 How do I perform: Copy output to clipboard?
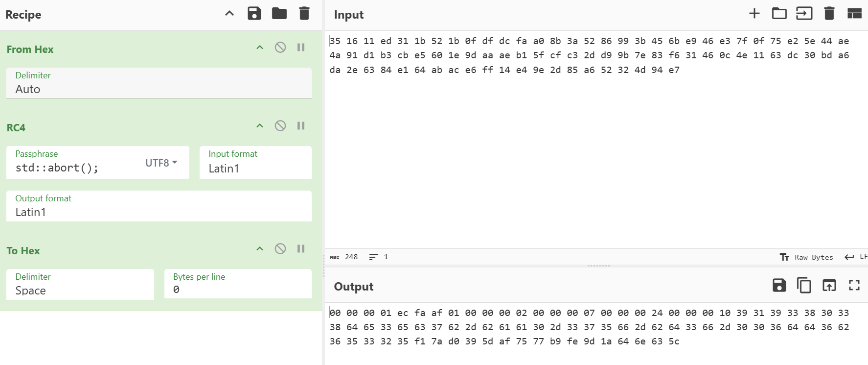[804, 285]
